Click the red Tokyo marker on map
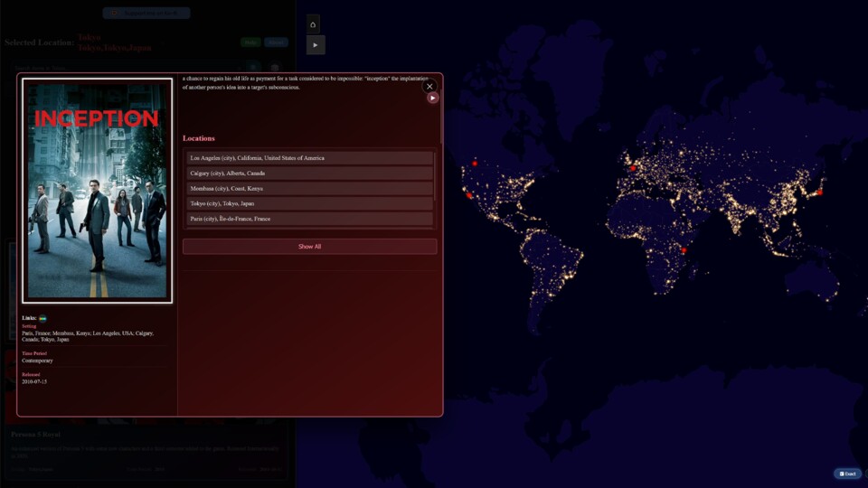868x488 pixels. point(819,192)
